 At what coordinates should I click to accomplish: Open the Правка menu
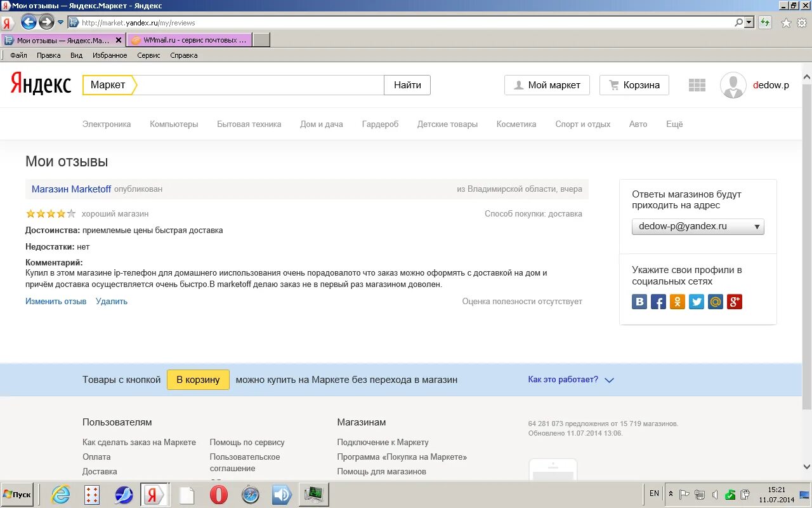49,55
